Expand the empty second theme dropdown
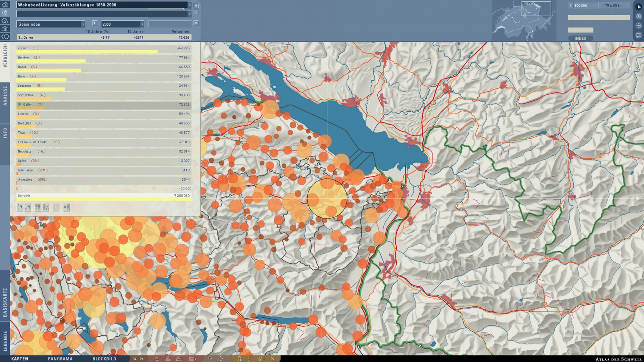This screenshot has height=362, width=644. coord(189,14)
